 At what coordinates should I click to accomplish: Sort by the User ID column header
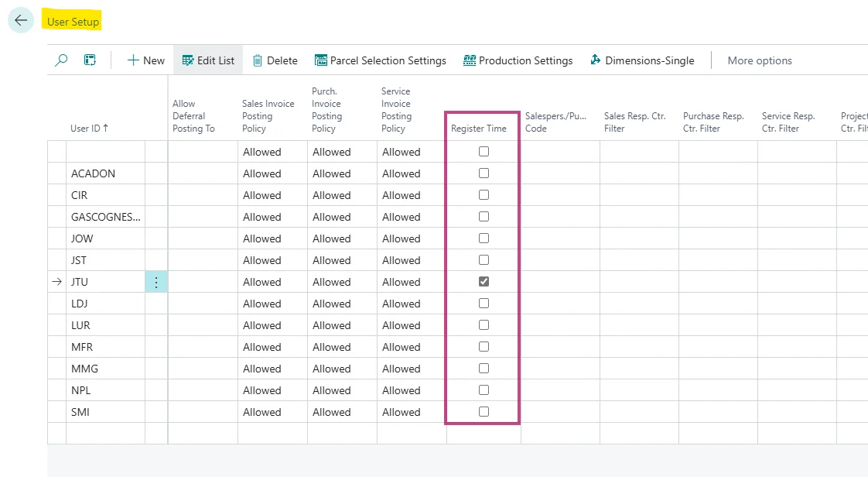pyautogui.click(x=89, y=129)
